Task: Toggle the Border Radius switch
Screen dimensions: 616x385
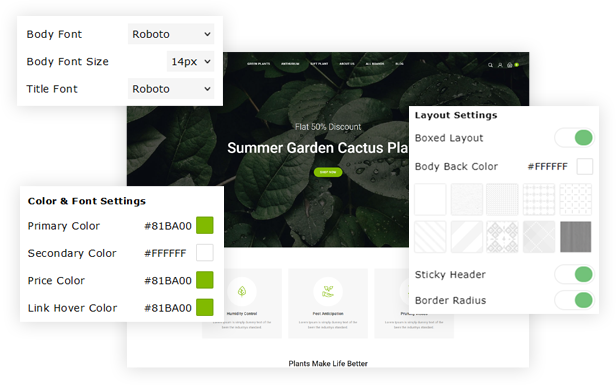Action: click(x=574, y=300)
